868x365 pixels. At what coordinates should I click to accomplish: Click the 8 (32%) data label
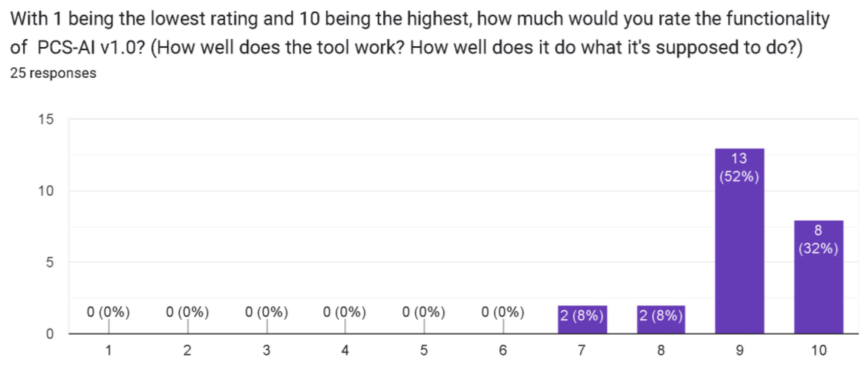[818, 239]
